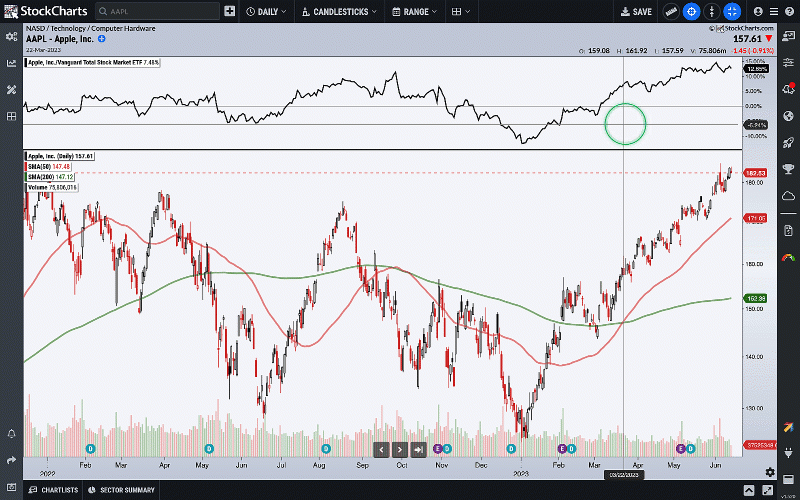Open the grid layout icon in left sidebar
The width and height of the screenshot is (800, 500).
pos(11,116)
